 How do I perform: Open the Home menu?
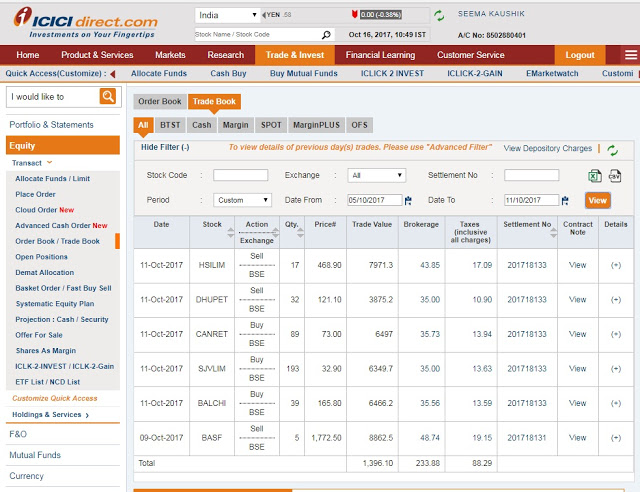click(27, 55)
